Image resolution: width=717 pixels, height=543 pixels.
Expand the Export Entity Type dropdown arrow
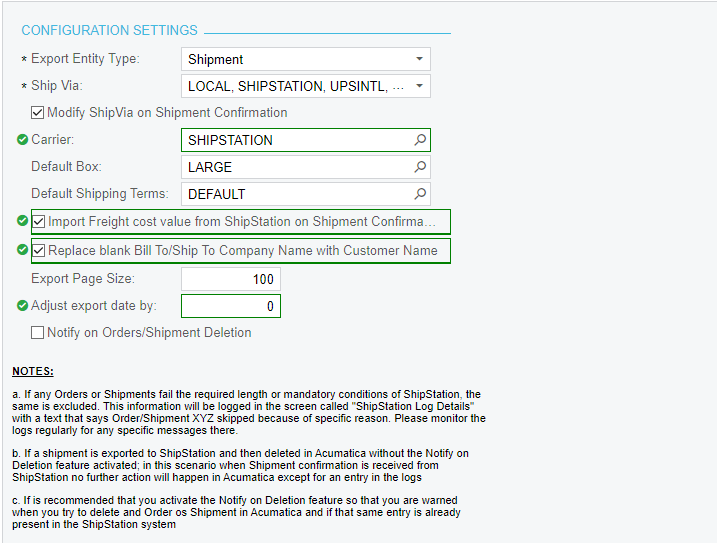pyautogui.click(x=419, y=59)
